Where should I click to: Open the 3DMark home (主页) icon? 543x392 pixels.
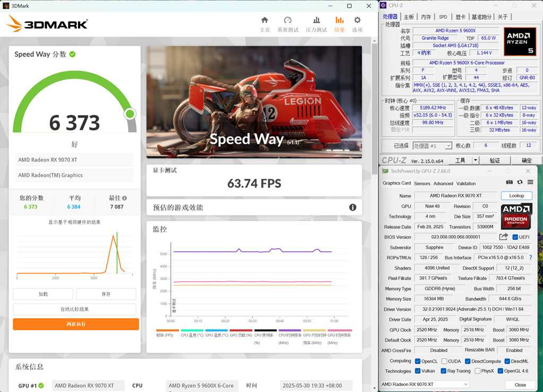(265, 20)
